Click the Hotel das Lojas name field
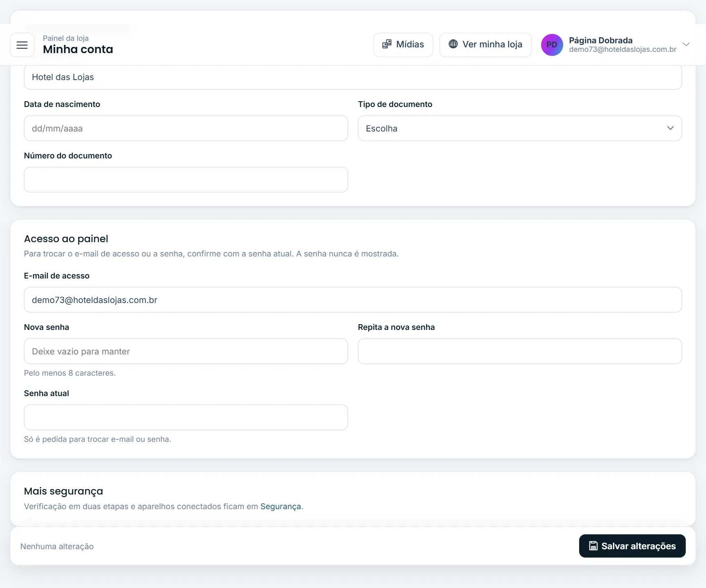The image size is (706, 588). [x=353, y=77]
